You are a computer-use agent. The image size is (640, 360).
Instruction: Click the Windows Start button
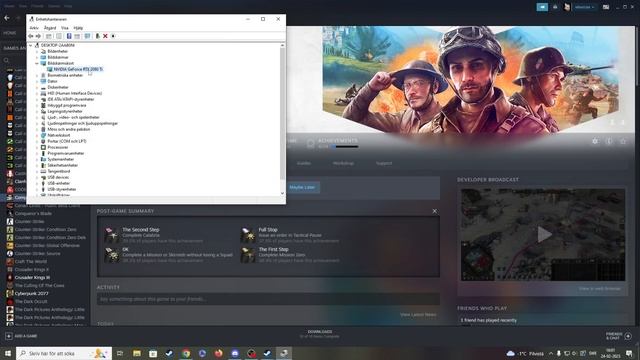tap(8, 353)
